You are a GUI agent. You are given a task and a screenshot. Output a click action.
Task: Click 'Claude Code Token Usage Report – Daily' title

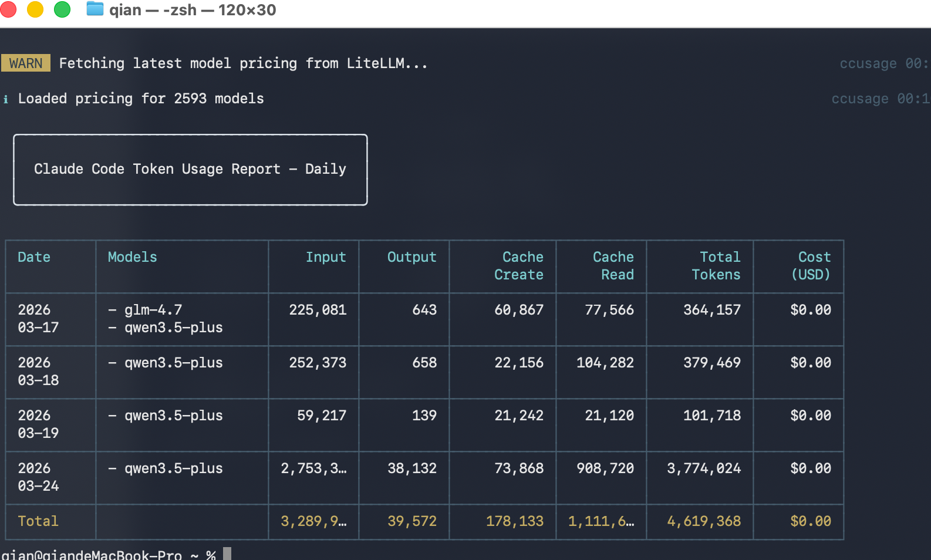(x=190, y=169)
